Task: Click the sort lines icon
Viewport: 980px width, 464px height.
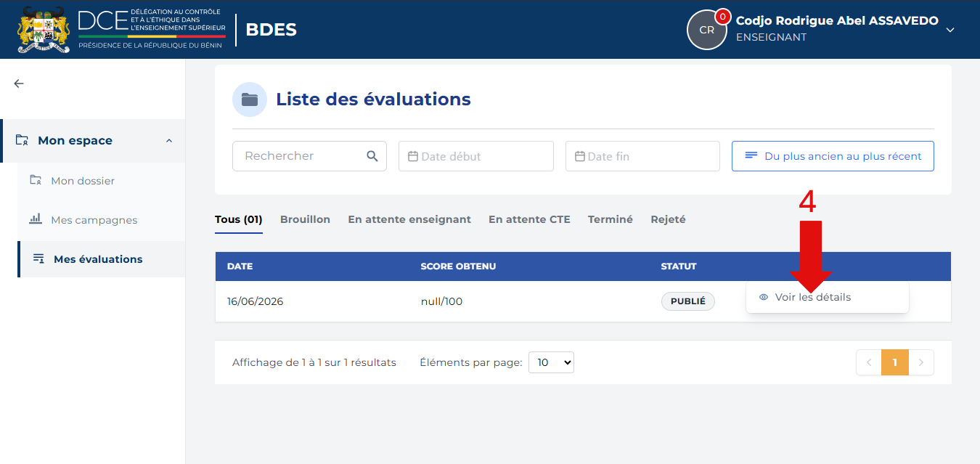Action: tap(751, 155)
